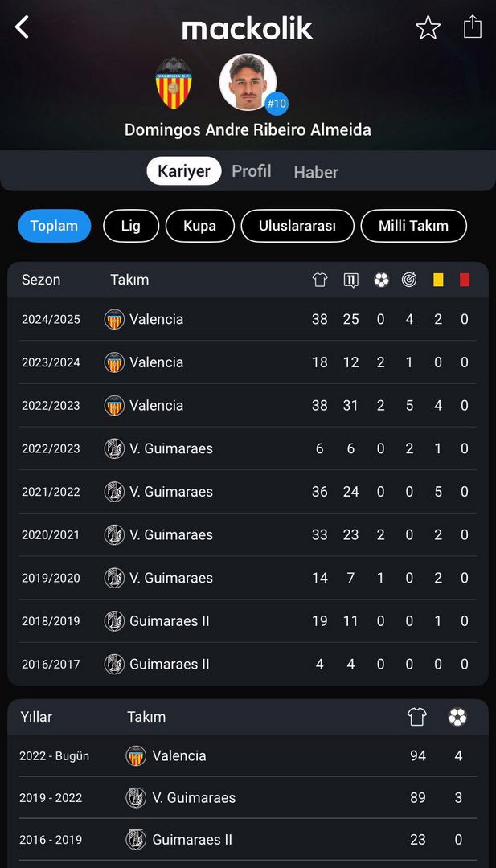Viewport: 496px width, 868px height.
Task: Open the share icon
Action: click(x=472, y=27)
